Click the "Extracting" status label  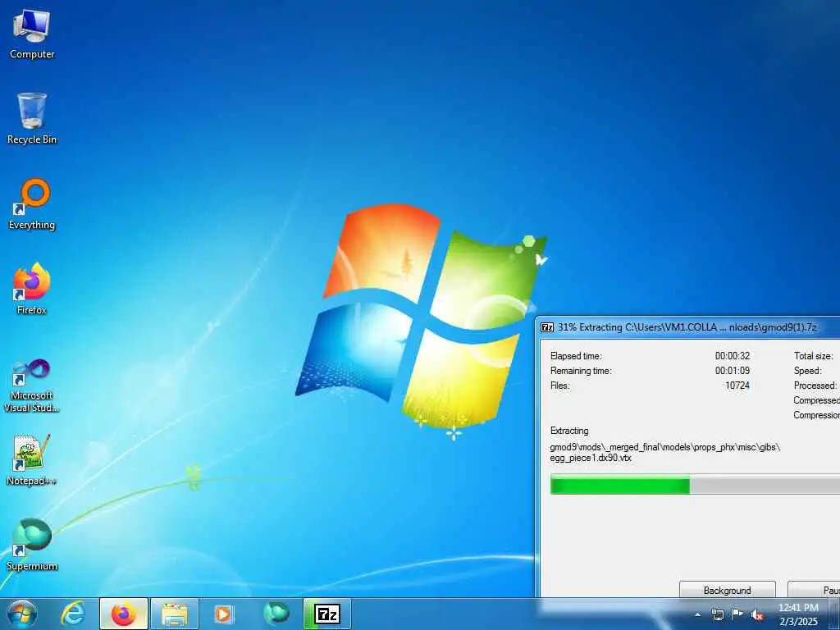tap(569, 431)
